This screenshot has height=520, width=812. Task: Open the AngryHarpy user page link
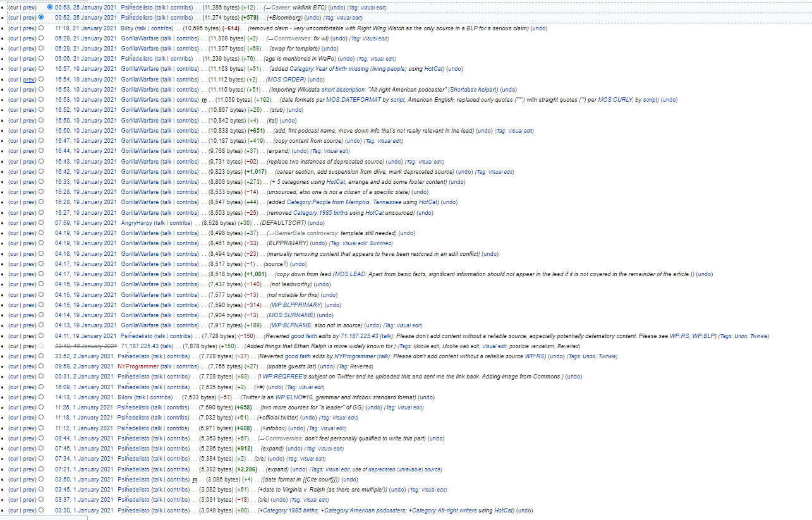138,223
